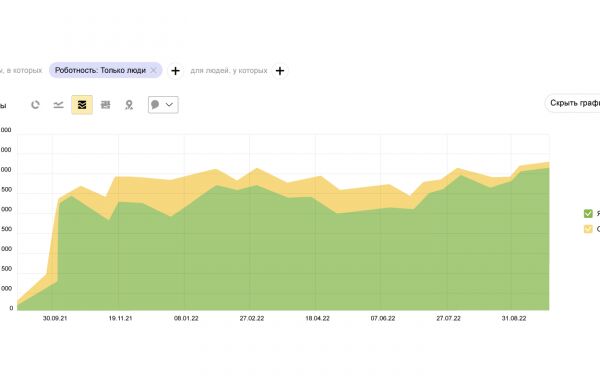Image resolution: width=600 pixels, height=384 pixels.
Task: Click the 'для людей, у которых' text
Action: click(x=229, y=71)
